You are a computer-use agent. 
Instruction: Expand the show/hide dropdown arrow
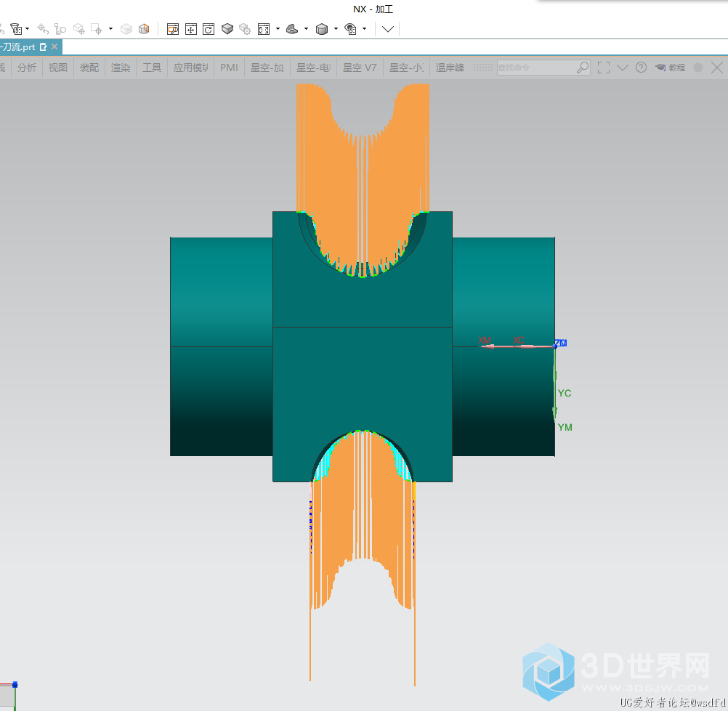click(365, 29)
